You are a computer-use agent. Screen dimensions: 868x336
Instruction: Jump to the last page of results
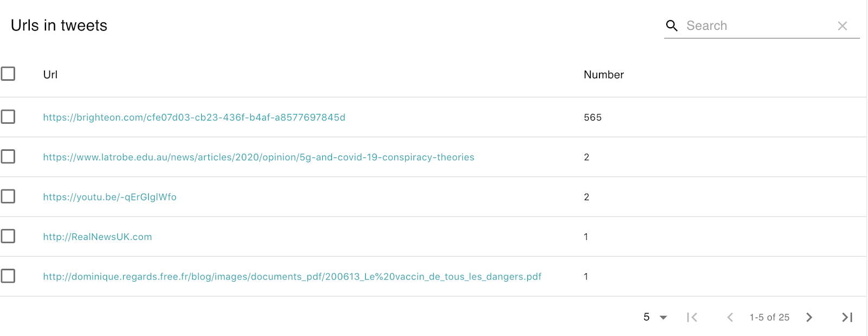(x=847, y=318)
